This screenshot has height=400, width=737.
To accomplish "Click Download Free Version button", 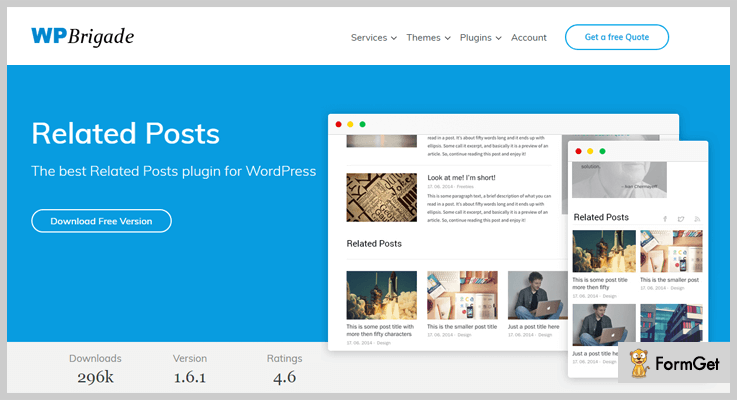I will [102, 221].
